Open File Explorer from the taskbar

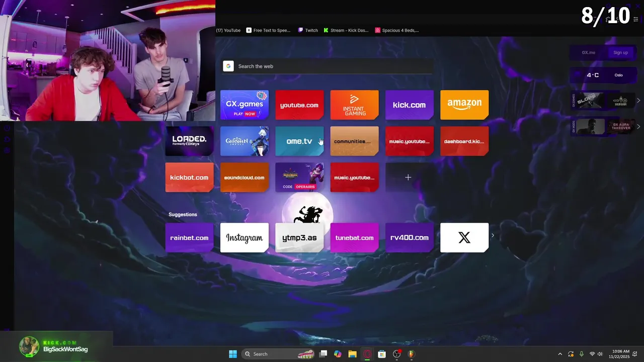click(352, 354)
